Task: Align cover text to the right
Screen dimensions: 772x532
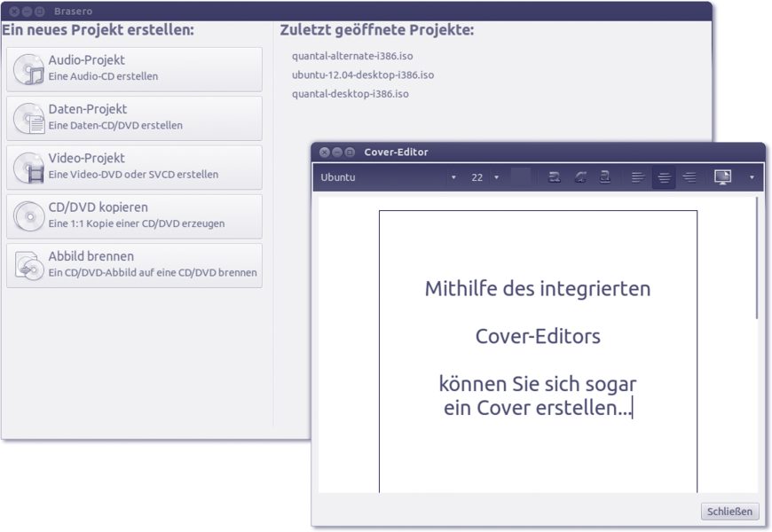Action: [689, 177]
